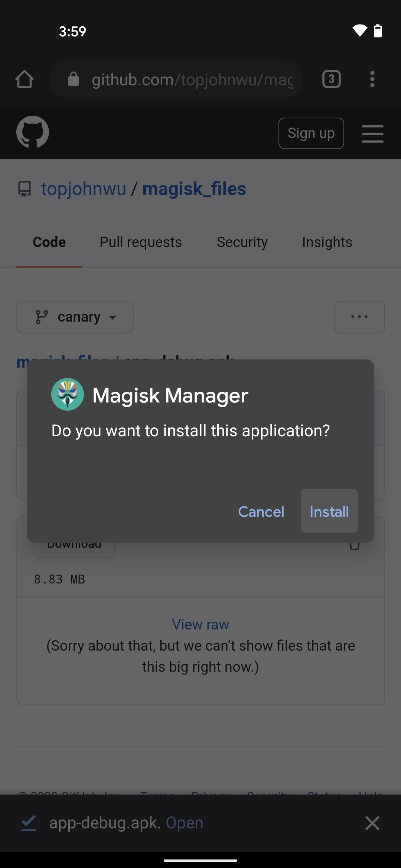Open the Insights tab
This screenshot has height=868, width=401.
pos(327,242)
